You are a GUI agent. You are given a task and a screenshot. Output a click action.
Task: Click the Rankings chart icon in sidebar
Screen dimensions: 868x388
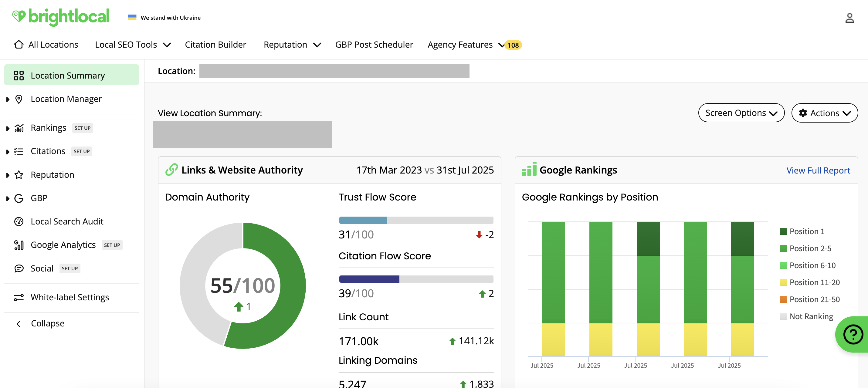coord(19,128)
